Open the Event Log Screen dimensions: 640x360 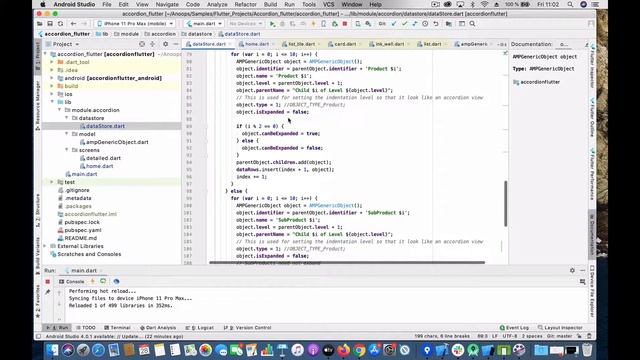[x=514, y=328]
